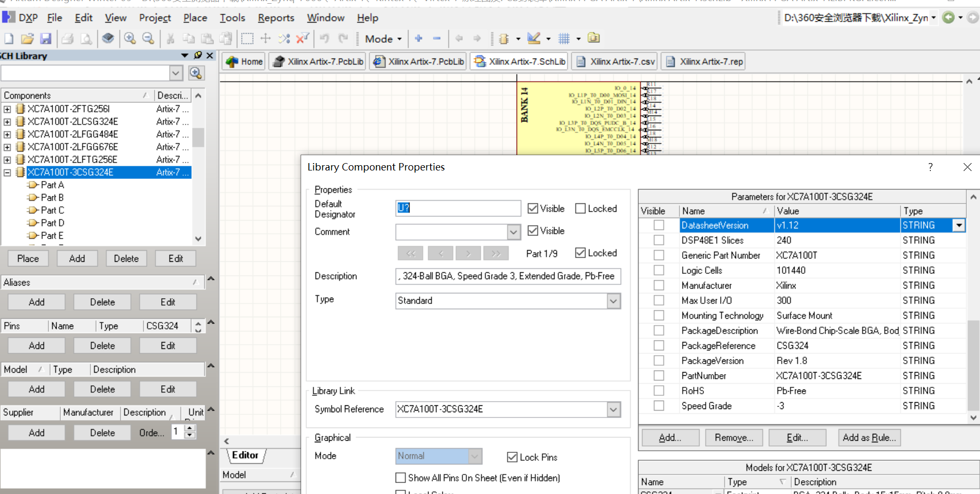Viewport: 980px width, 494px height.
Task: Click the Components list vertical scrollbar
Action: click(x=198, y=137)
